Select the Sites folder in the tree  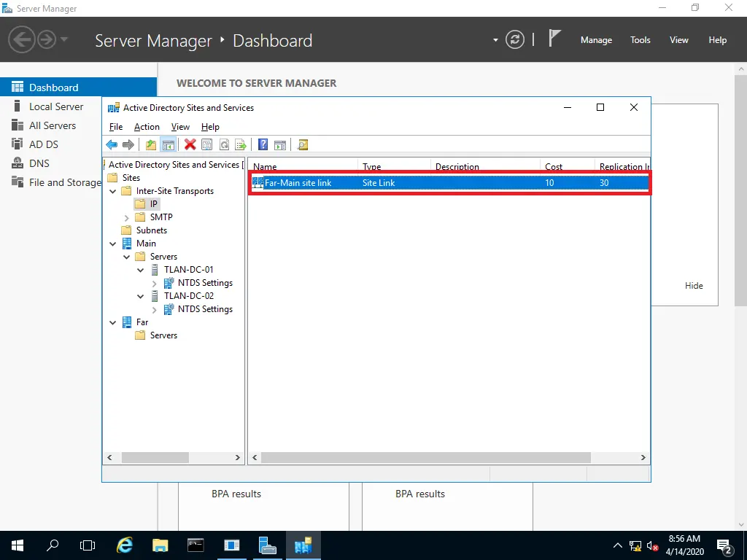point(131,178)
